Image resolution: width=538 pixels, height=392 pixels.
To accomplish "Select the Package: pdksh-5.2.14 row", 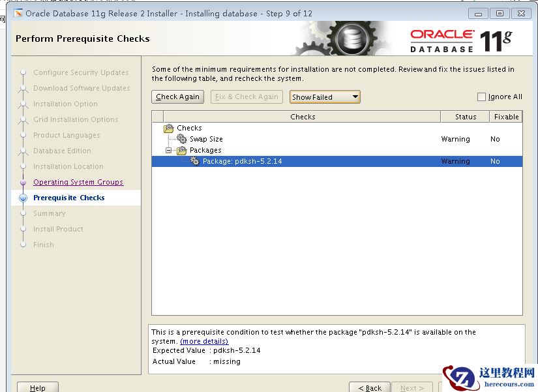I will [337, 161].
